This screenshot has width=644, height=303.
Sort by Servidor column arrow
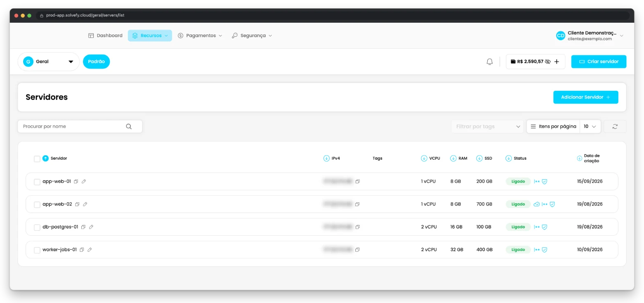(45, 158)
